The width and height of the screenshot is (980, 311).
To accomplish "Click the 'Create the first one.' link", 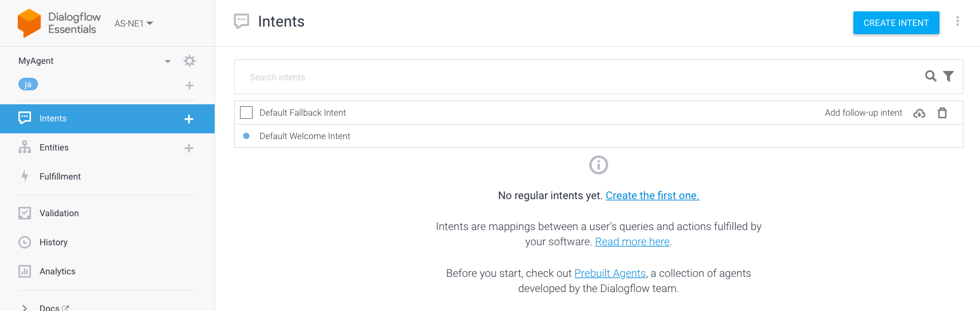I will (x=652, y=196).
